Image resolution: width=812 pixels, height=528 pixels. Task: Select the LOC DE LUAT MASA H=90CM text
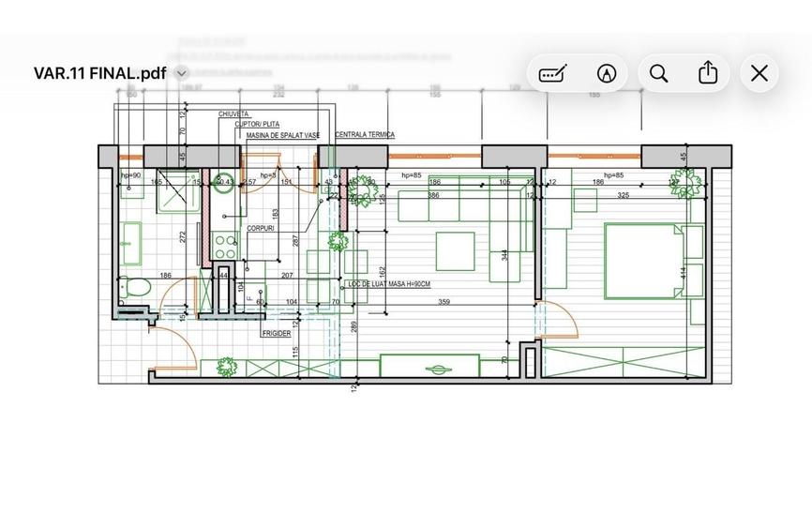(389, 284)
